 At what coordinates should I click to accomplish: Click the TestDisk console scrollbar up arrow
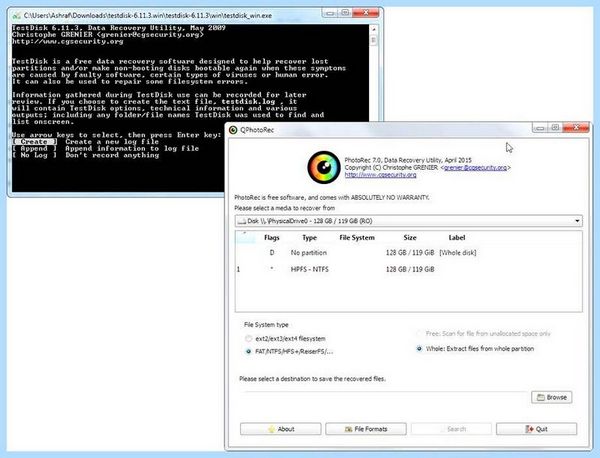click(374, 29)
